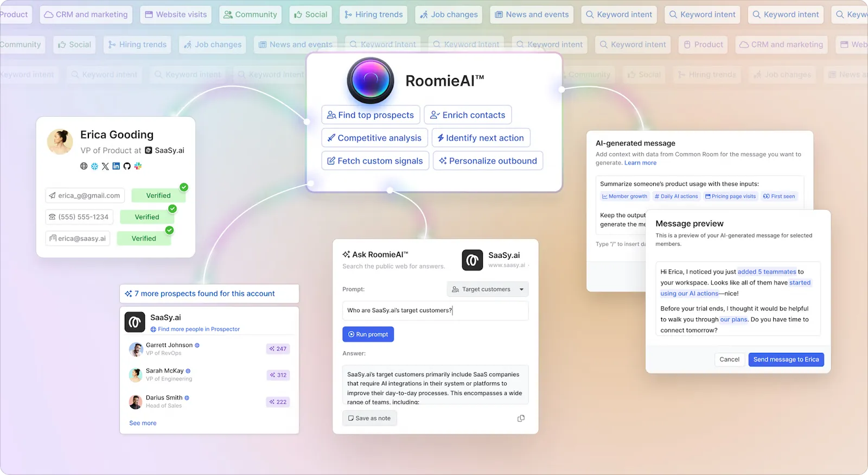The image size is (868, 475).
Task: Click our plans link in message
Action: 733,320
